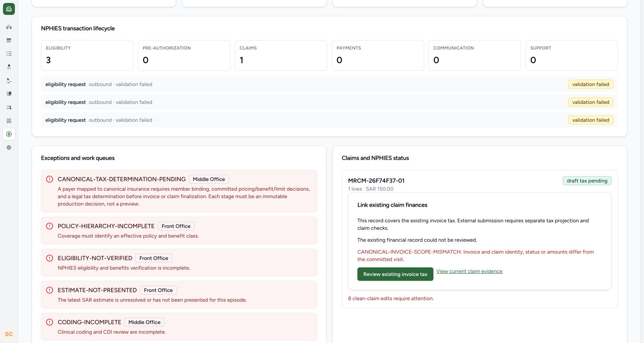
Task: Select the Support count card
Action: (x=572, y=55)
